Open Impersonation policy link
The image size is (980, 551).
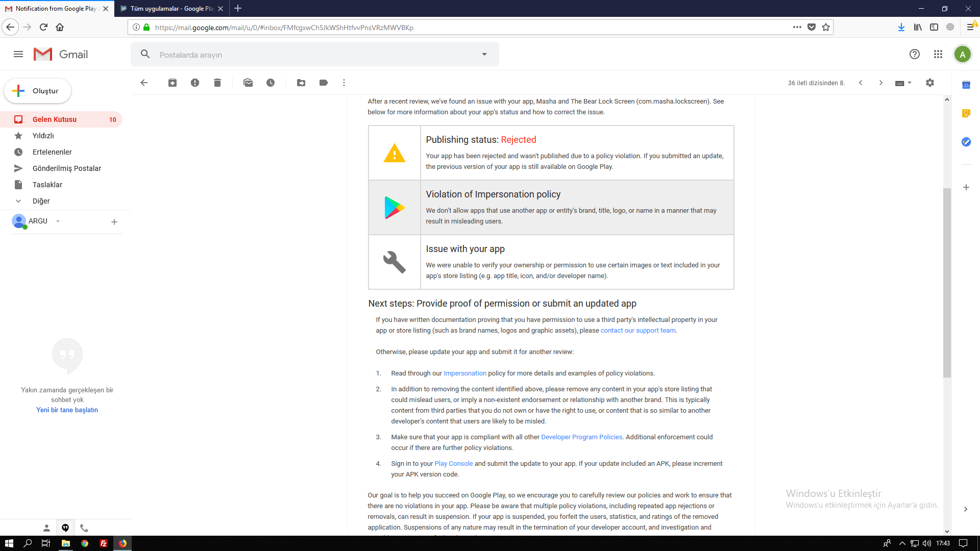click(465, 373)
